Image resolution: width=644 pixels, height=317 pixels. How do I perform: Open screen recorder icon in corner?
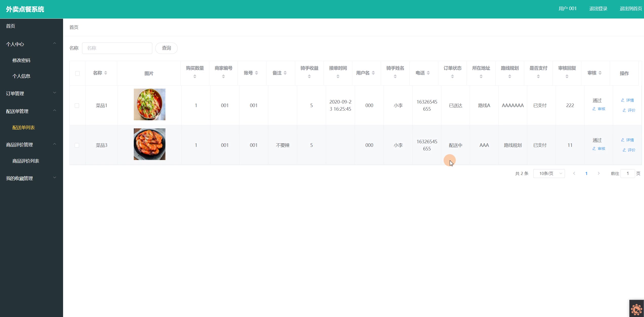coord(636,309)
